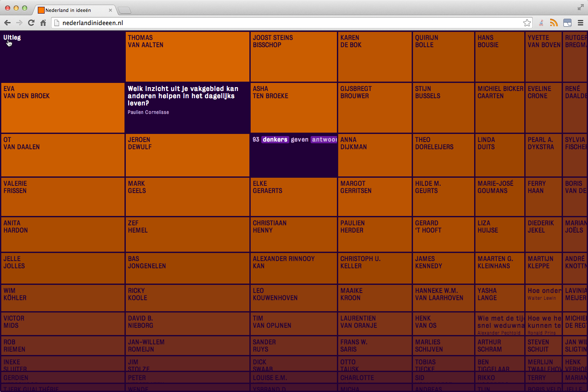Click the Walter Lewin question tile

pos(543,297)
